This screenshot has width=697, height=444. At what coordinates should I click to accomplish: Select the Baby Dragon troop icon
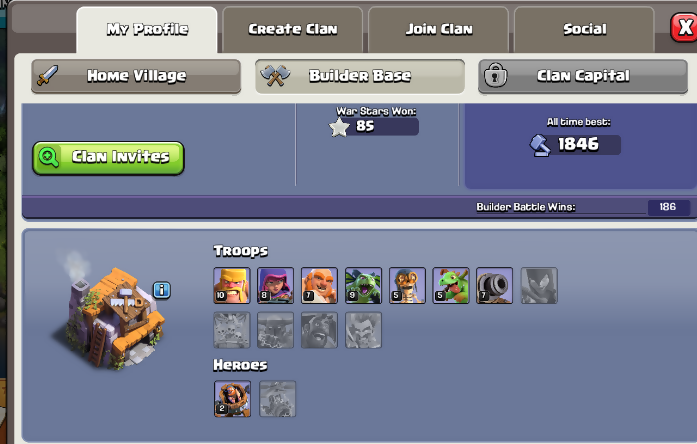(451, 285)
